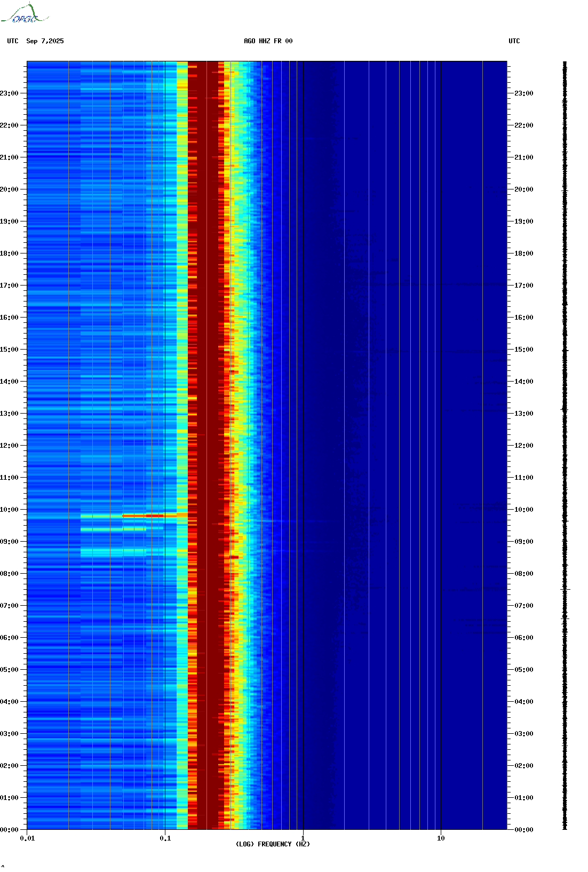Click '20:00' on the left time axis
Image resolution: width=588 pixels, height=872 pixels.
[x=9, y=189]
